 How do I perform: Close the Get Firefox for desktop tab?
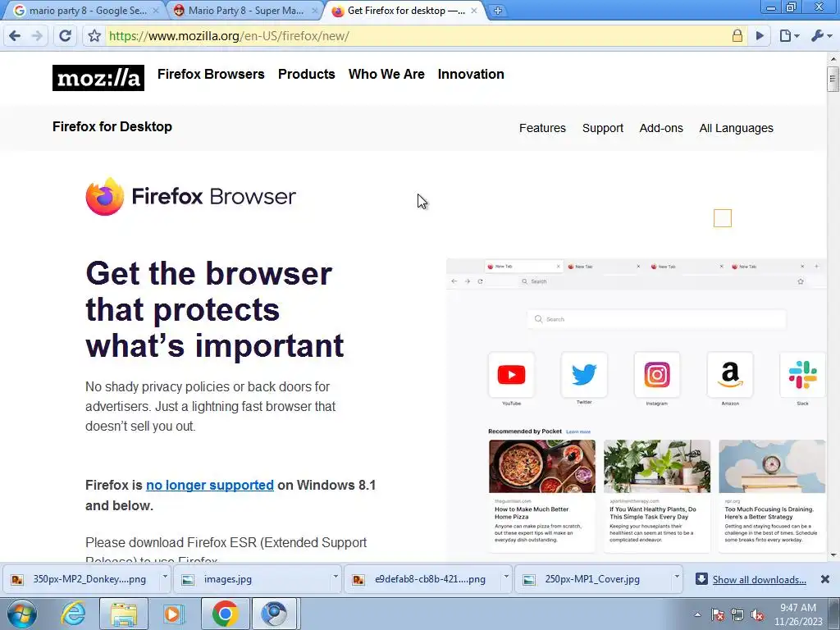pos(473,11)
